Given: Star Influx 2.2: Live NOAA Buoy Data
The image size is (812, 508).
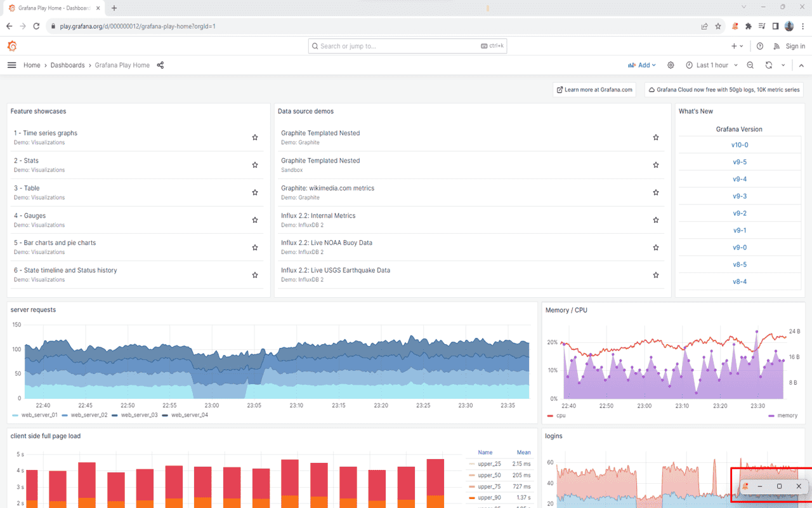Looking at the screenshot, I should tap(656, 247).
